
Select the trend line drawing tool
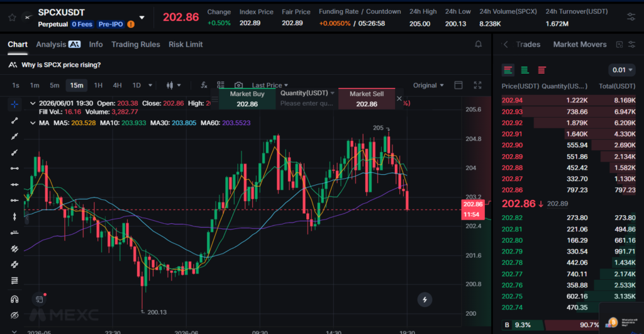(x=14, y=120)
